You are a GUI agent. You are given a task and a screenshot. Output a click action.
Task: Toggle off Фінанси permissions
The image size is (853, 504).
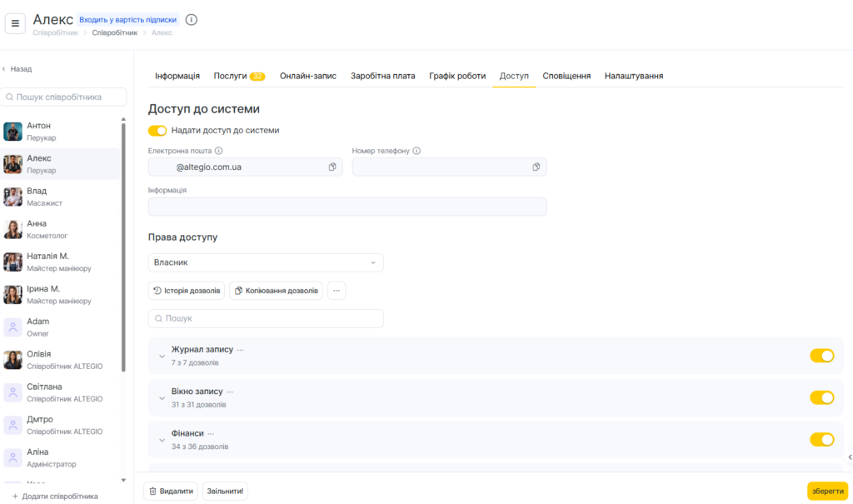(x=821, y=440)
